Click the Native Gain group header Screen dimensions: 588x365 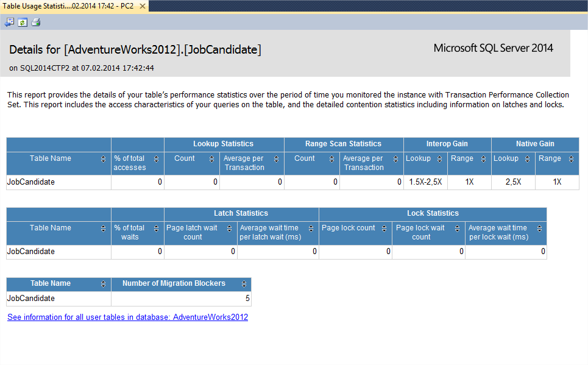(535, 144)
